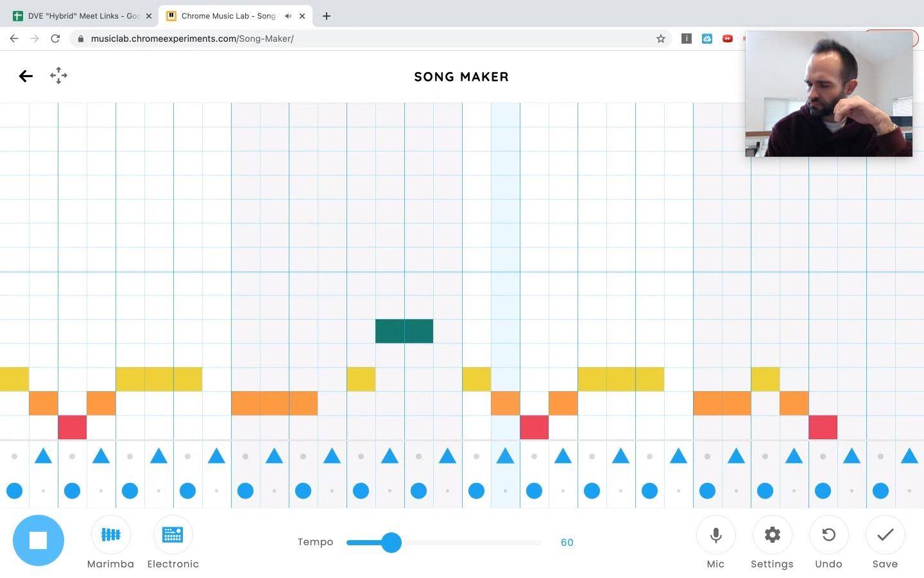
Task: Go back using the Song Maker arrow
Action: 26,76
